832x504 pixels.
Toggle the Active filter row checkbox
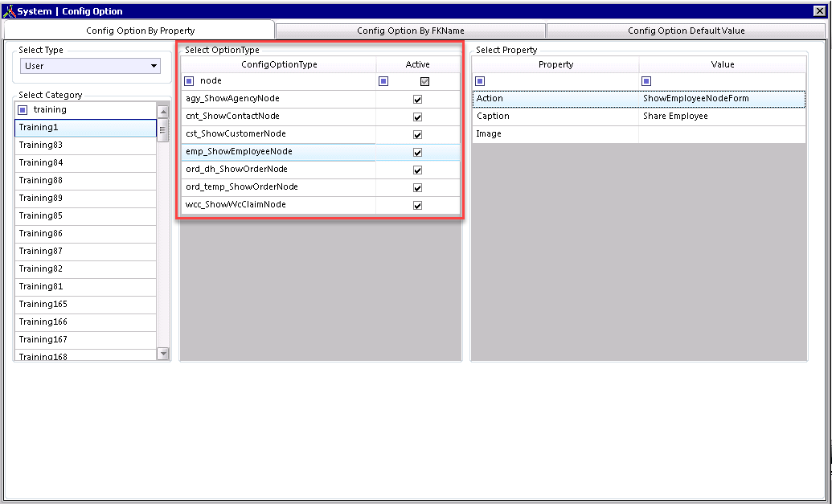pyautogui.click(x=424, y=82)
